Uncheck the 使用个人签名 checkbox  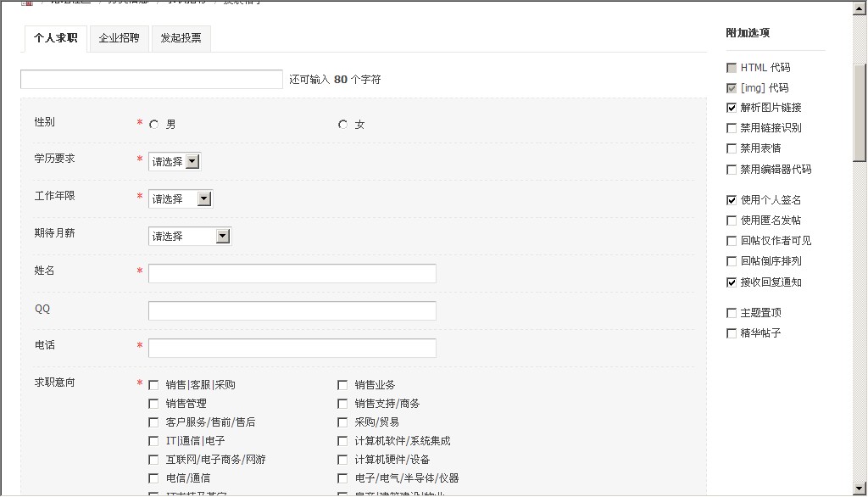click(732, 200)
